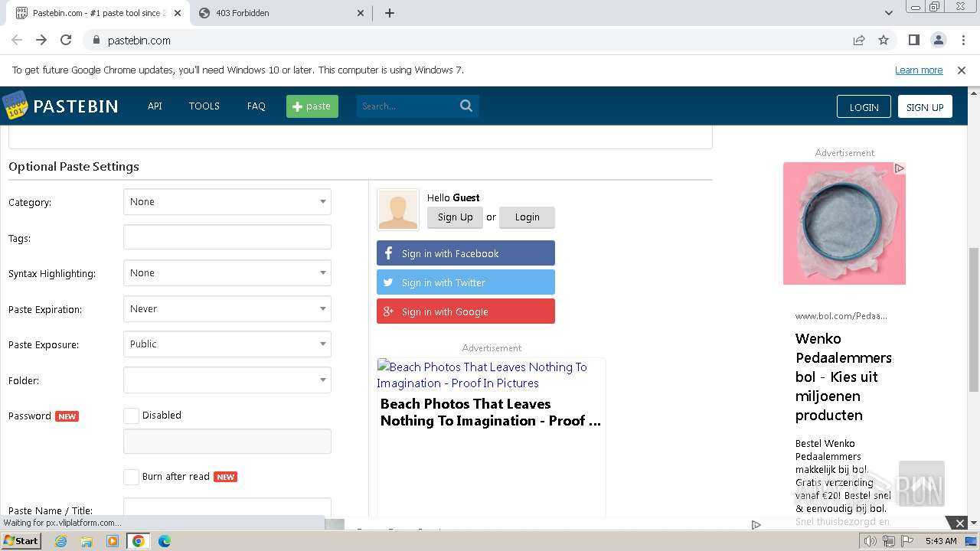
Task: Open Internet Explorer from taskbar
Action: [60, 541]
